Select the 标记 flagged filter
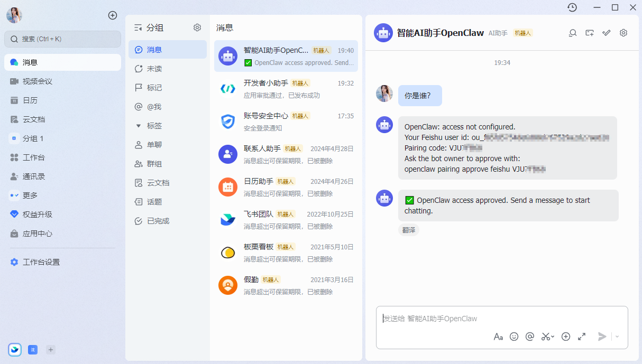642x364 pixels. point(168,88)
